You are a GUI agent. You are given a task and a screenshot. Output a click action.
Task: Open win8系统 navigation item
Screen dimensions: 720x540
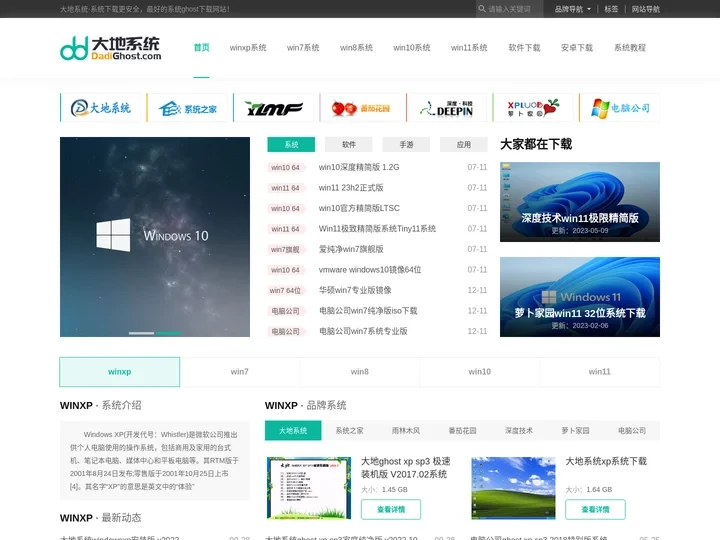(x=356, y=47)
